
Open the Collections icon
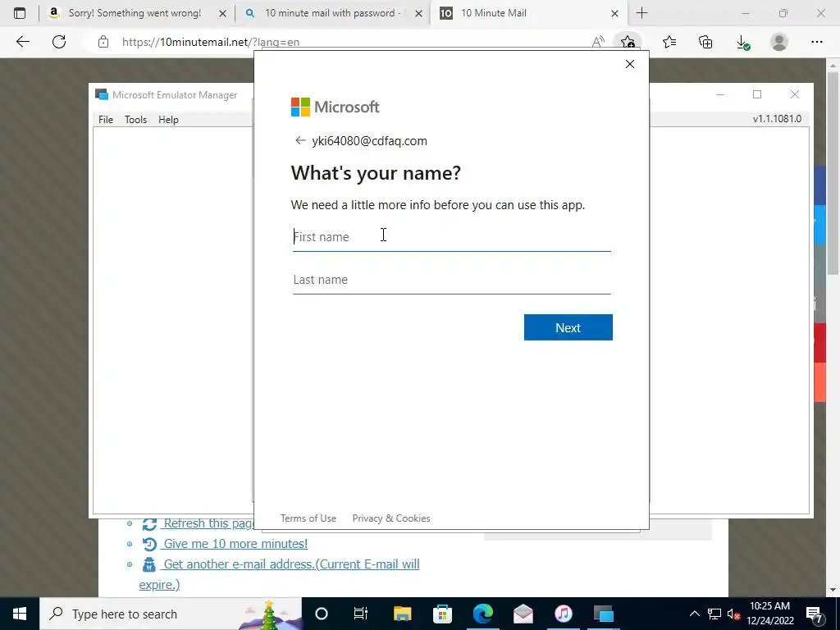click(x=705, y=42)
